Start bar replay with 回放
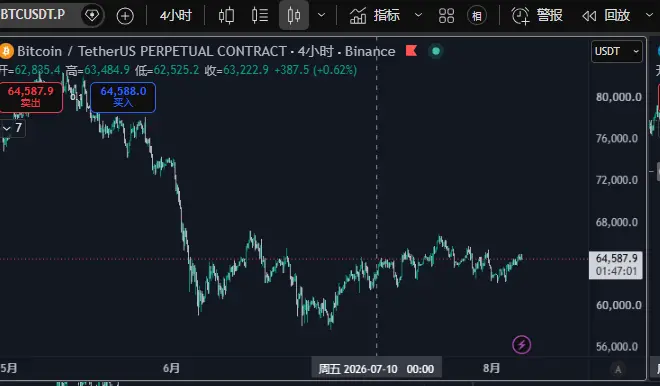 point(606,16)
